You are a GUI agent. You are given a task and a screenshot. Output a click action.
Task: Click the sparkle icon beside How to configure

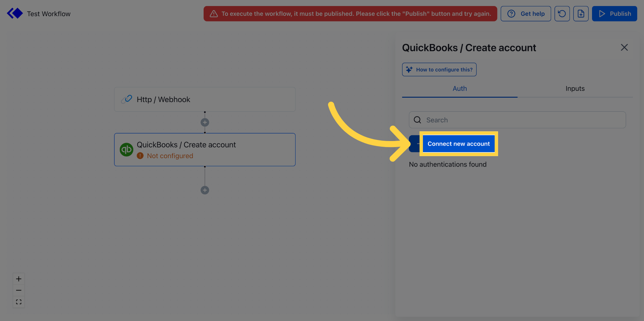[409, 69]
